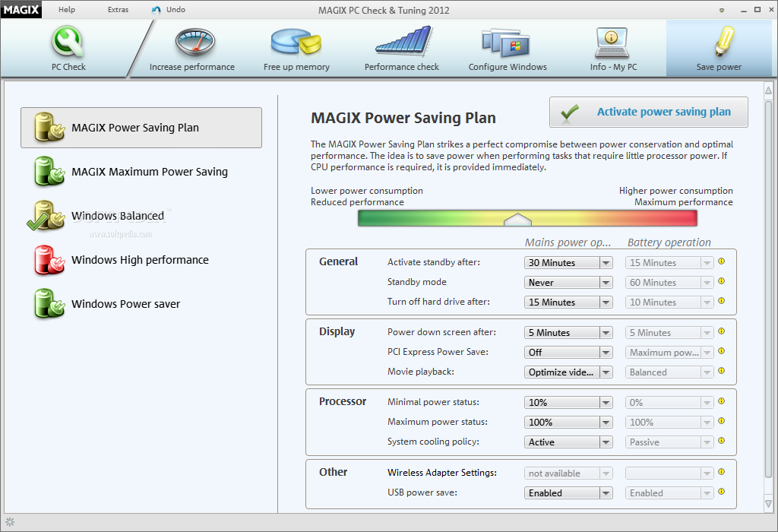Open the Performance check bar chart icon
Viewport: 778px width, 532px height.
[x=403, y=41]
